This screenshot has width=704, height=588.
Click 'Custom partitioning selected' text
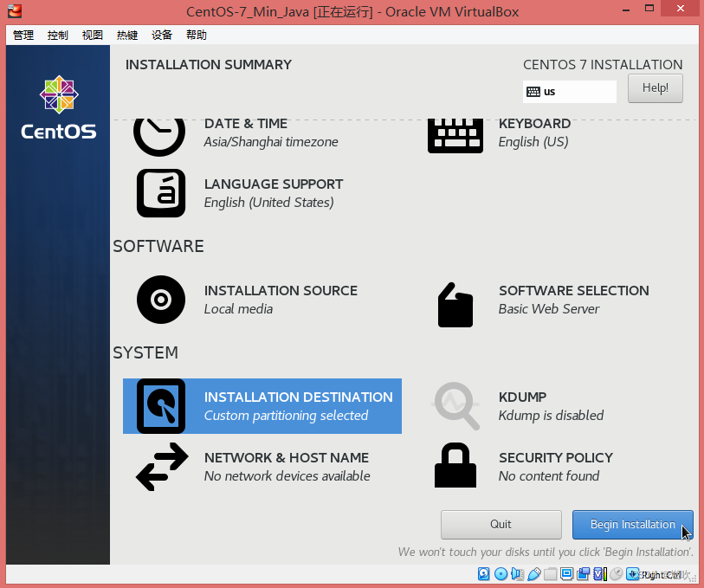[286, 416]
